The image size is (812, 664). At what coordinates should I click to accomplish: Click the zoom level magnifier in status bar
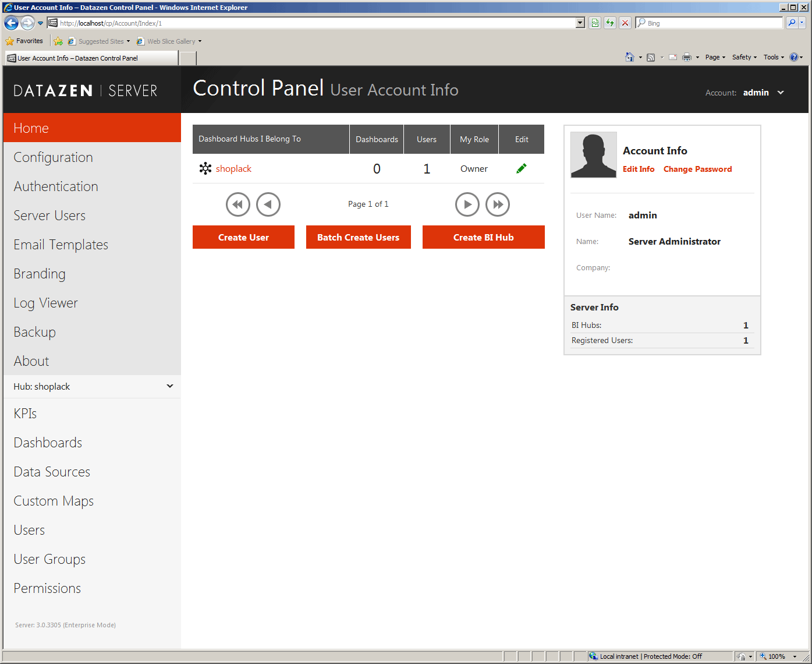[763, 656]
